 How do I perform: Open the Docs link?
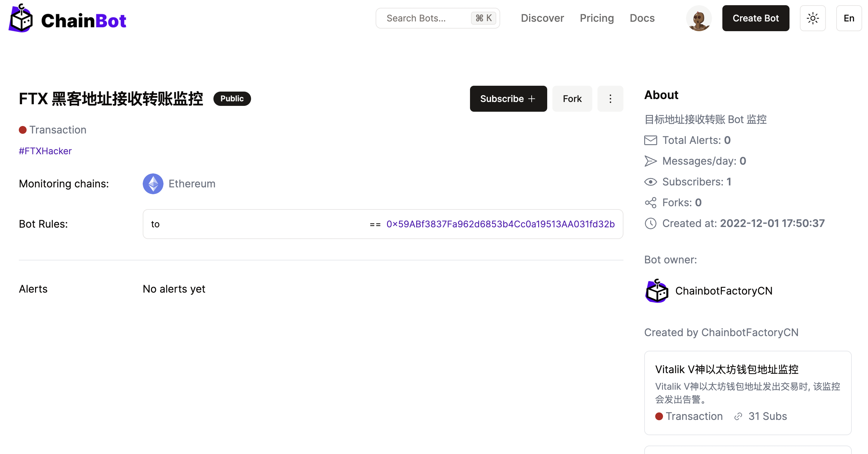642,18
